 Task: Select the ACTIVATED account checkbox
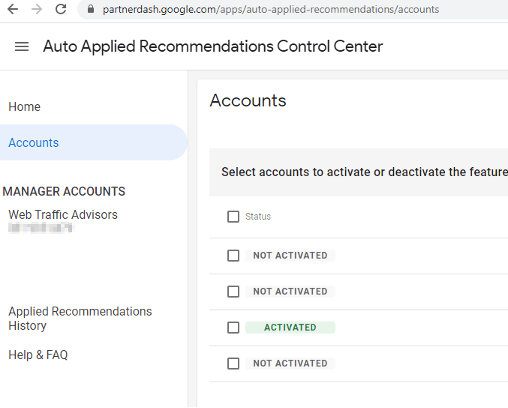tap(233, 327)
